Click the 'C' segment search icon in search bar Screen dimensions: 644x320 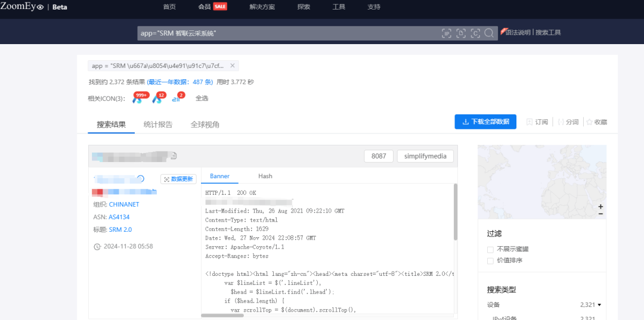(475, 33)
